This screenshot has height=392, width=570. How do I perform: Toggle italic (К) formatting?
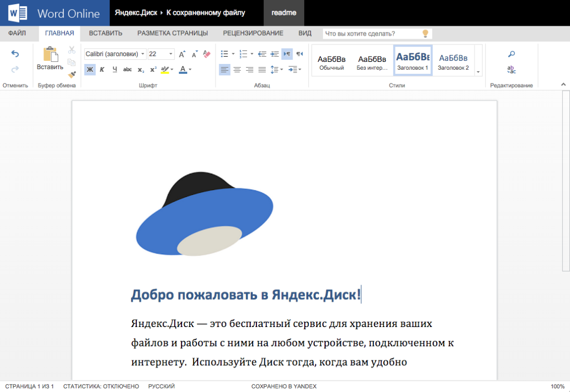pyautogui.click(x=102, y=70)
